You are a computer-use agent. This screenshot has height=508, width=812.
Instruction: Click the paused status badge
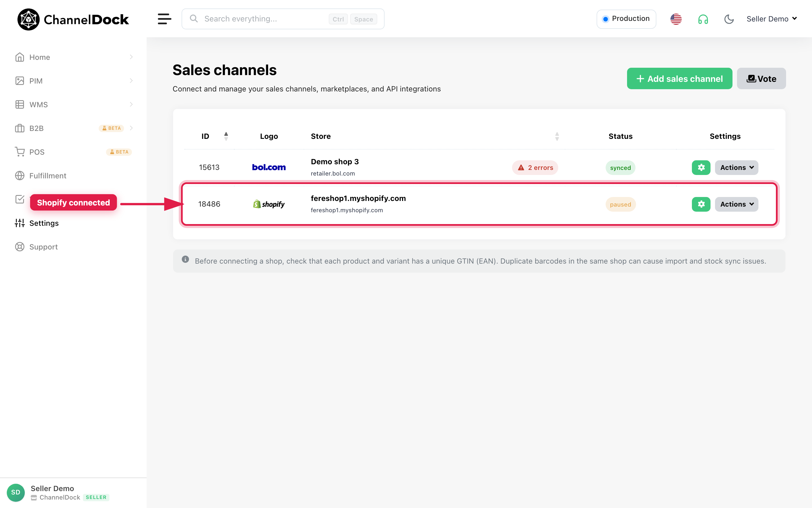click(620, 204)
